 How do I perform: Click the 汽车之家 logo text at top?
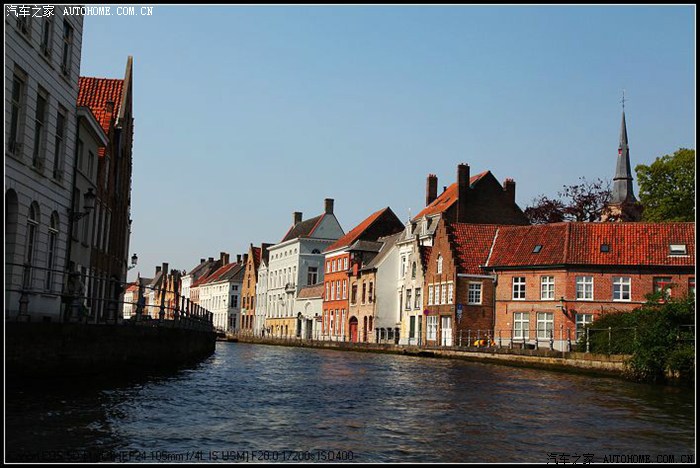click(30, 11)
